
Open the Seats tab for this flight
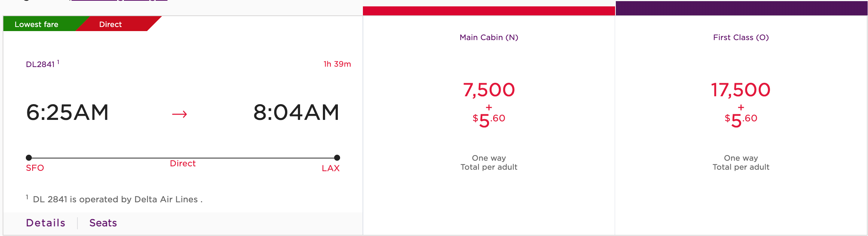pos(103,223)
